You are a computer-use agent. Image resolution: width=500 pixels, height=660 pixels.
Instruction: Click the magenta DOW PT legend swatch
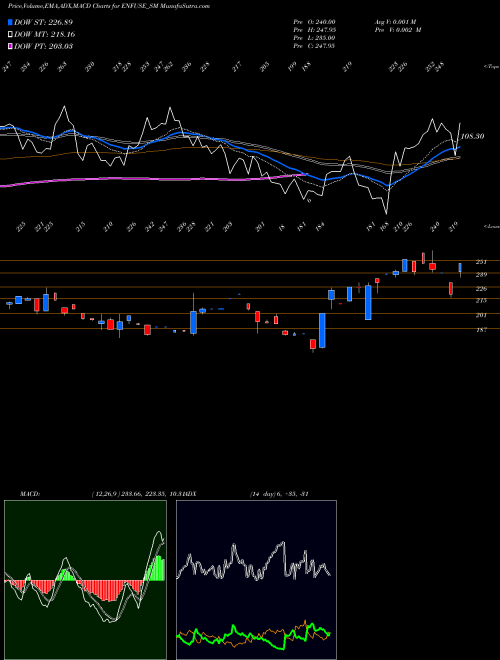tap(10, 46)
